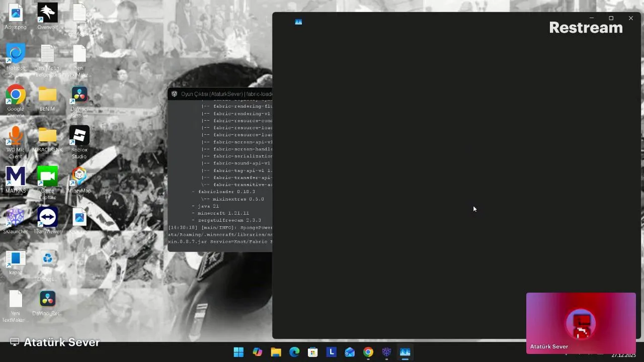Launch the Overwolf desktop shortcut

tap(47, 17)
